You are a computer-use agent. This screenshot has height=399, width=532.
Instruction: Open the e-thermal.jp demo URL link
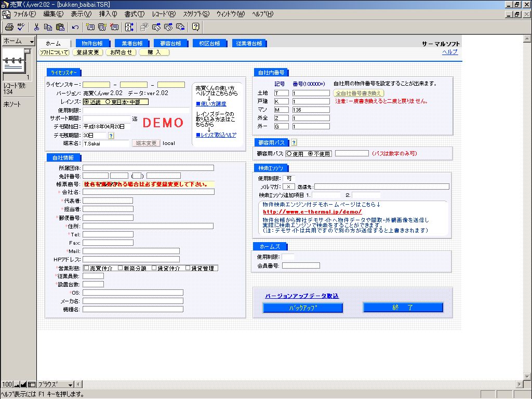coord(312,212)
